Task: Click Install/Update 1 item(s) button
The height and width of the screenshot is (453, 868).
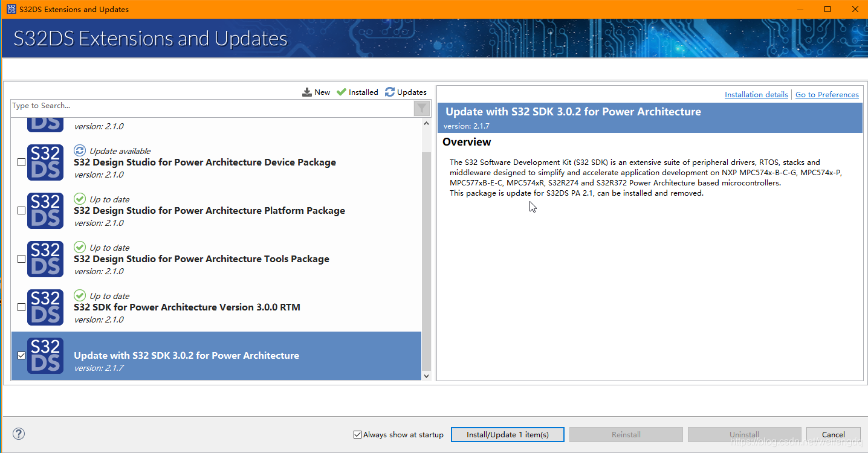Action: (508, 435)
